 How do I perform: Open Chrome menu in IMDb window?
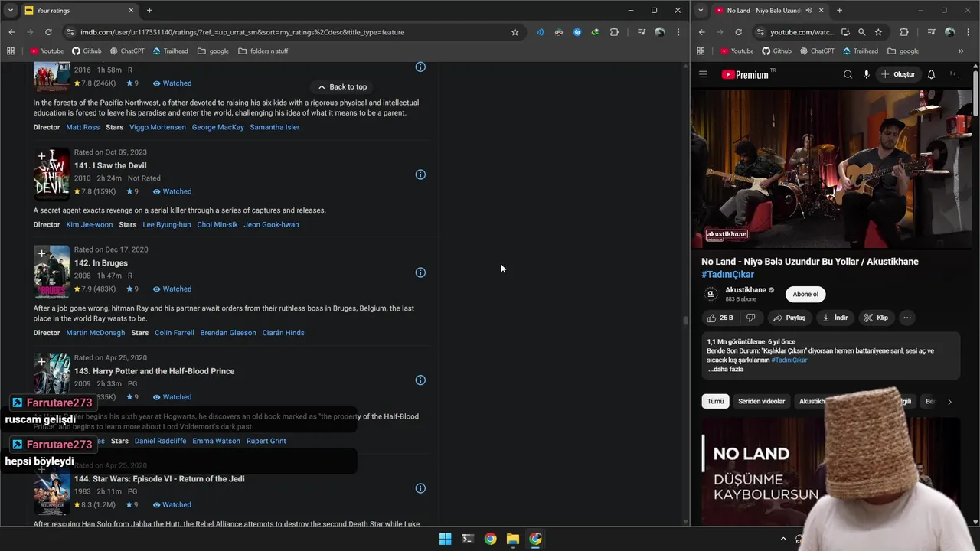[x=678, y=32]
